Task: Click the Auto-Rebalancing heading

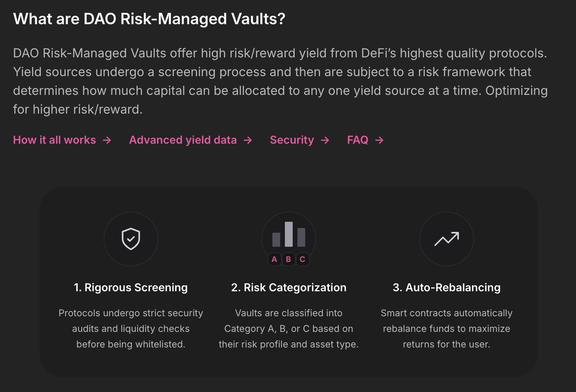Action: [447, 288]
